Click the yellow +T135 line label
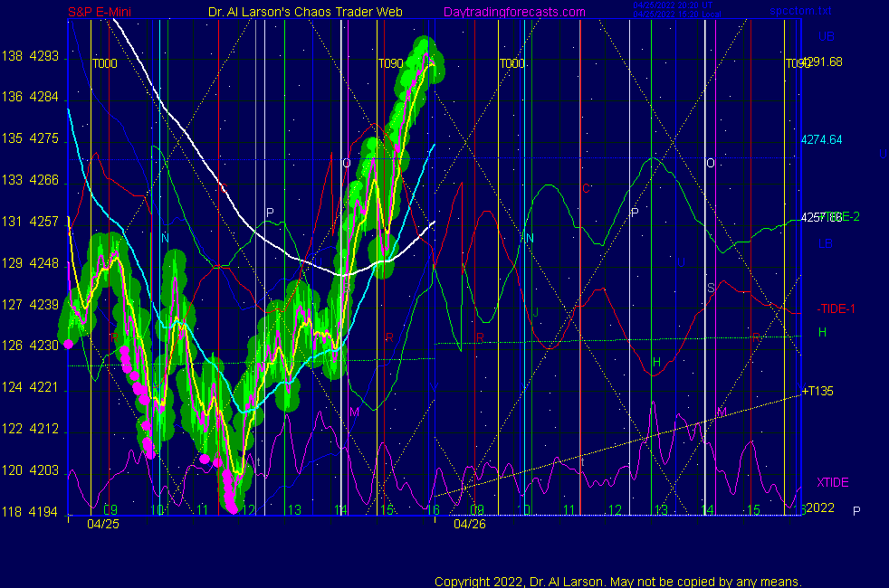Viewport: 889px width, 588px height. coord(817,391)
